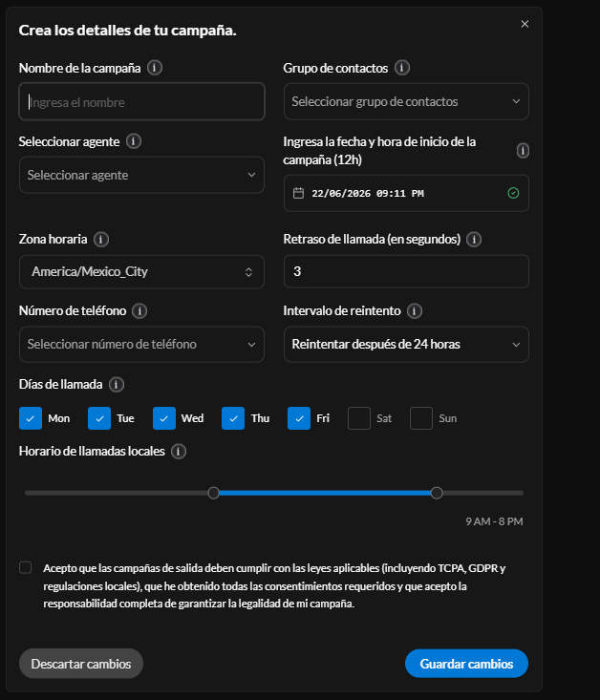Open info tooltip for Zona horaria
Viewport: 600px width, 700px height.
click(101, 240)
